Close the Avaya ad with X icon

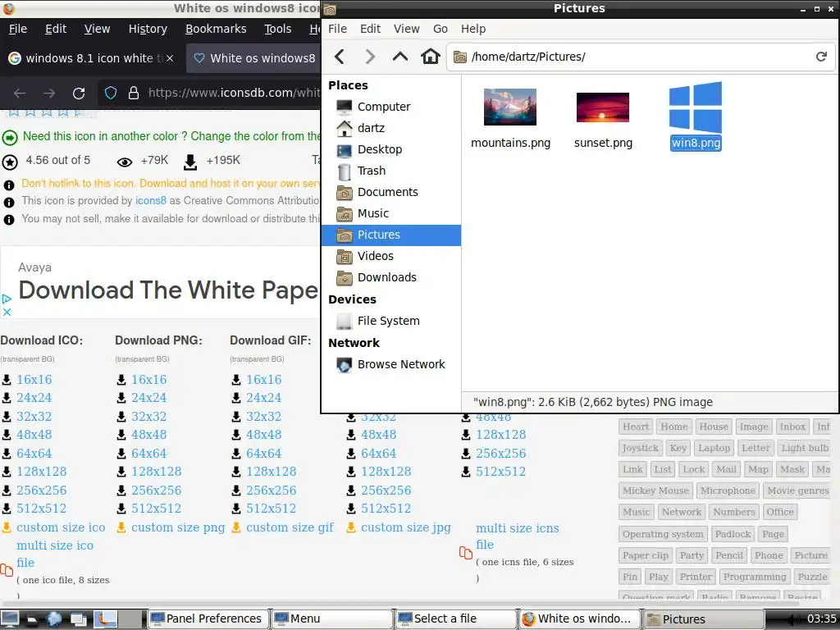tap(7, 312)
